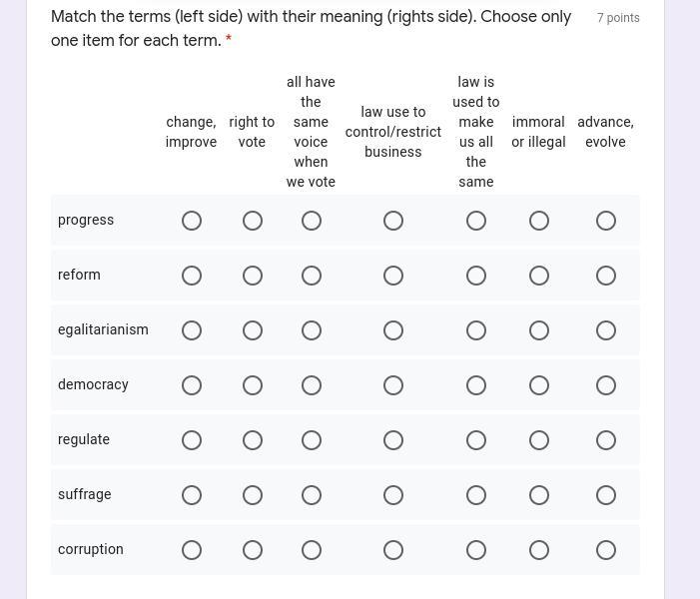Screen dimensions: 700x599
Task: Select 'right to vote' for progress row
Action: (253, 221)
